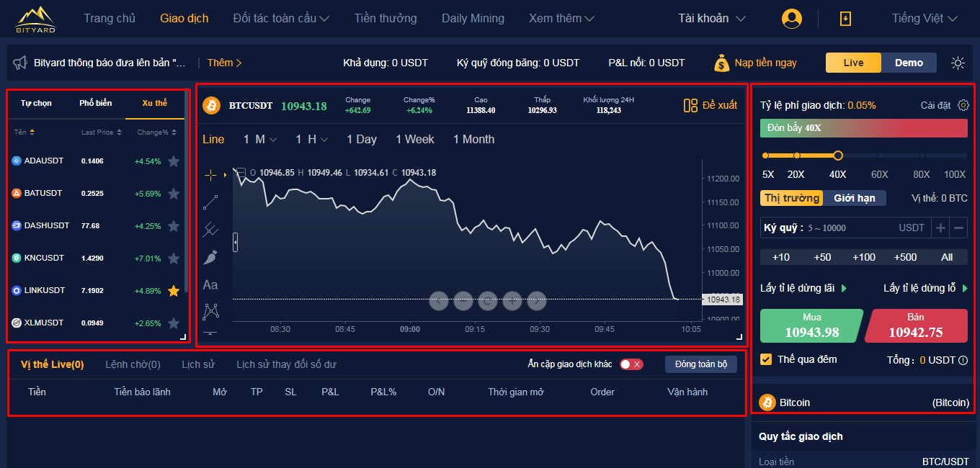Click the chart zoom-out minus button
This screenshot has width=980, height=468.
pyautogui.click(x=463, y=300)
